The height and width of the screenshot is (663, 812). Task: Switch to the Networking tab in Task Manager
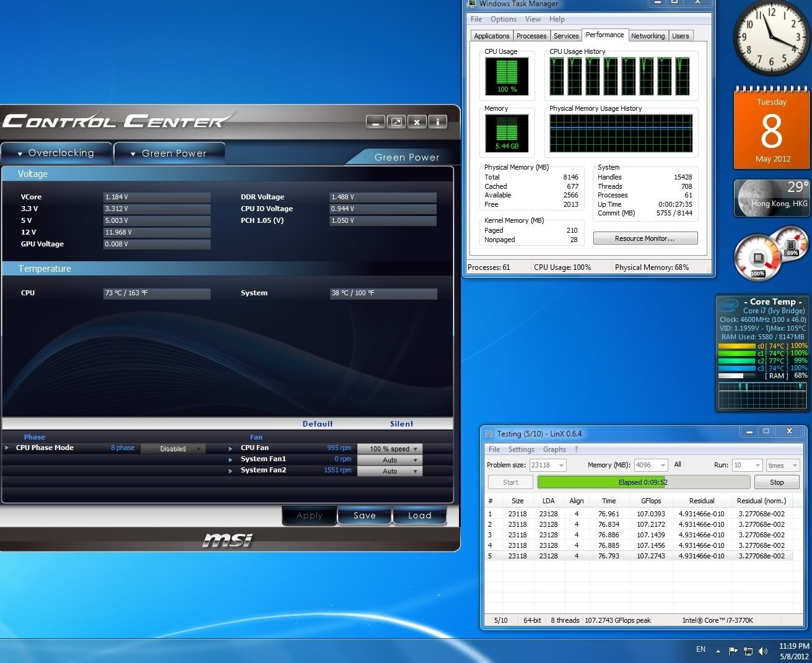[648, 36]
